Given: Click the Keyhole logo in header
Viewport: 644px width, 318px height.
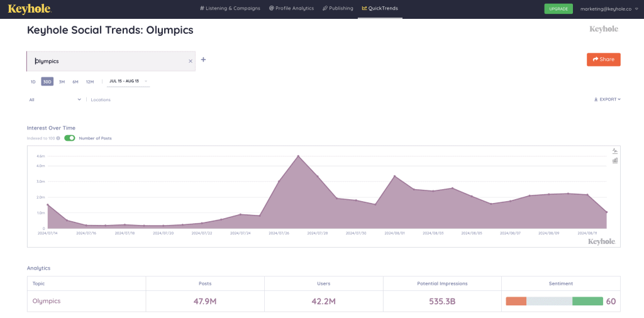Looking at the screenshot, I should click(30, 9).
